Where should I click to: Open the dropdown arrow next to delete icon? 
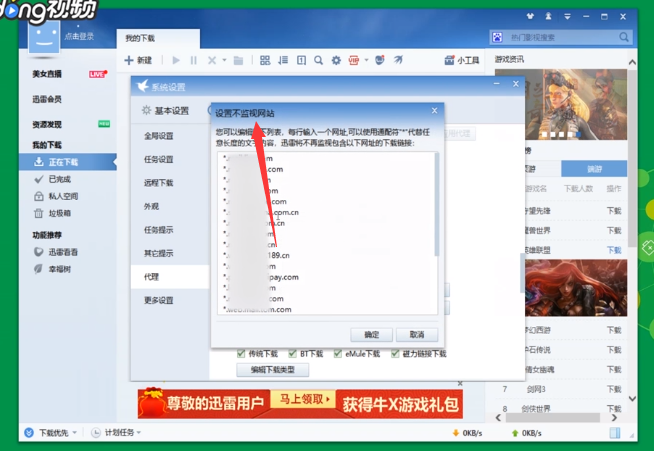[x=224, y=60]
